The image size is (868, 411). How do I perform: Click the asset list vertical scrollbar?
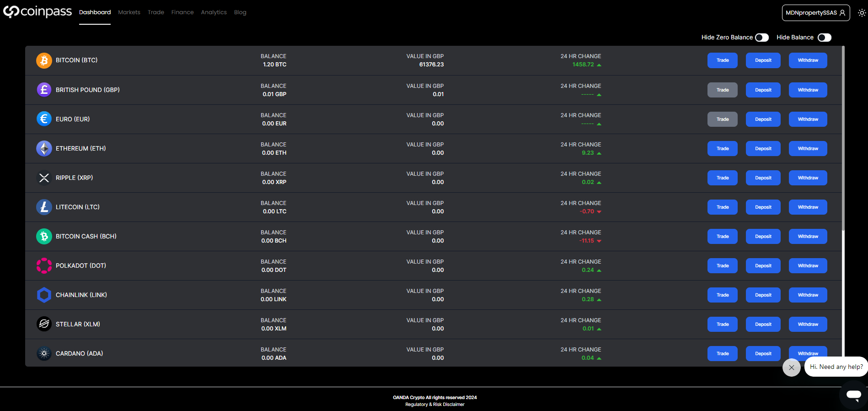click(843, 137)
